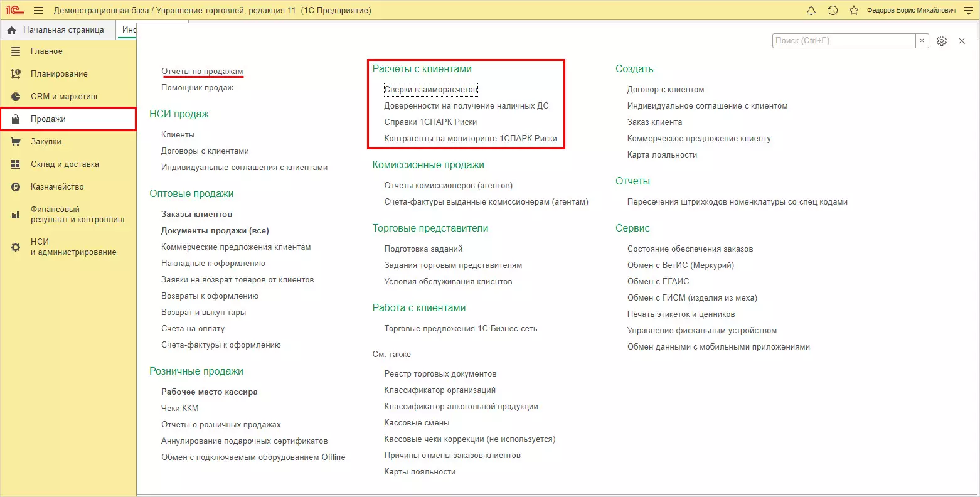Clear the search field with the x button
The image size is (980, 497).
pyautogui.click(x=922, y=41)
